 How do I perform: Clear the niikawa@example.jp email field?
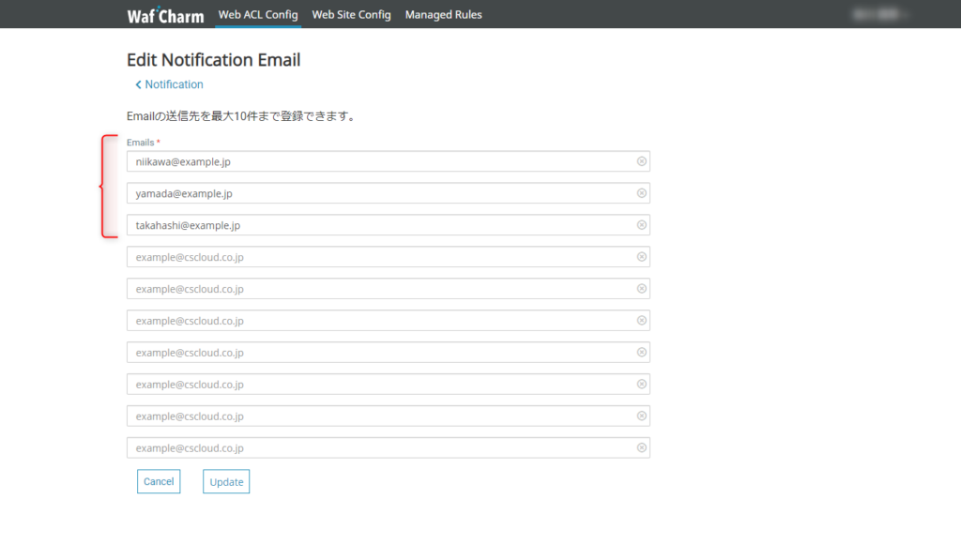pos(641,161)
